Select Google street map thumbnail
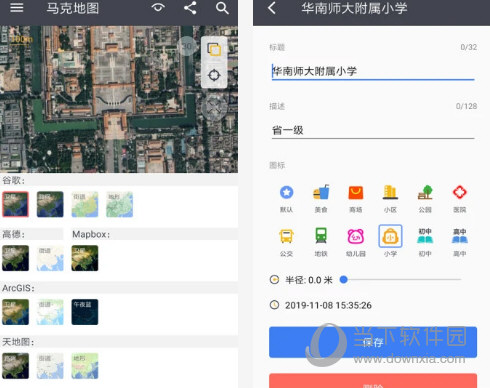The width and height of the screenshot is (490, 388). [85, 204]
